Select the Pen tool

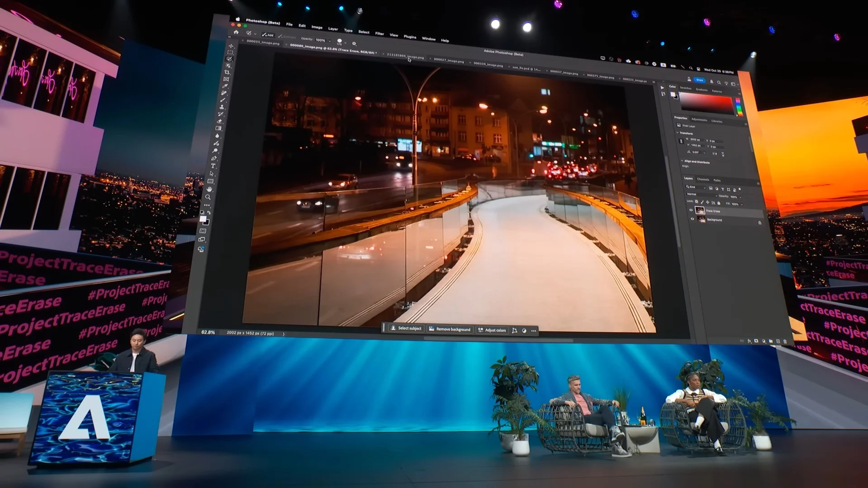214,158
